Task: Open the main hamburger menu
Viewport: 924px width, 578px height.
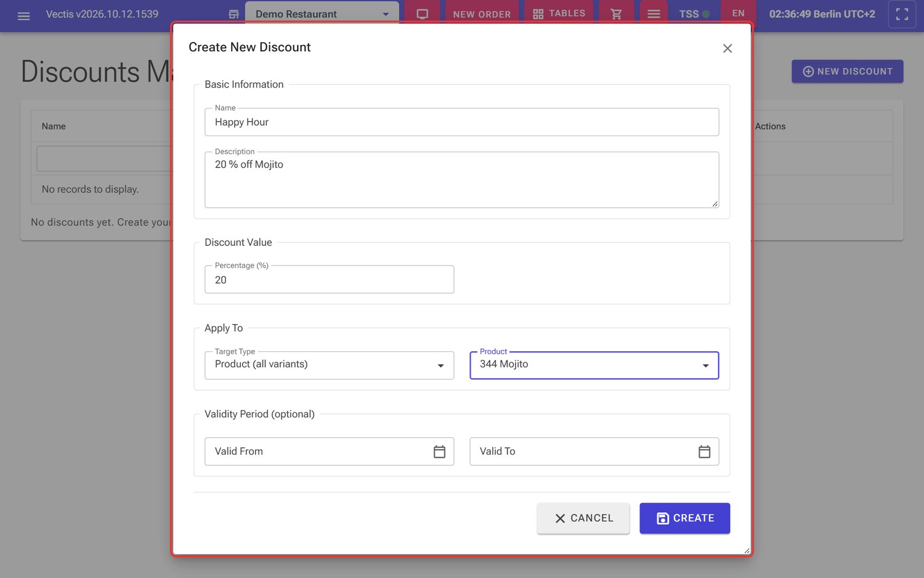Action: coord(23,16)
